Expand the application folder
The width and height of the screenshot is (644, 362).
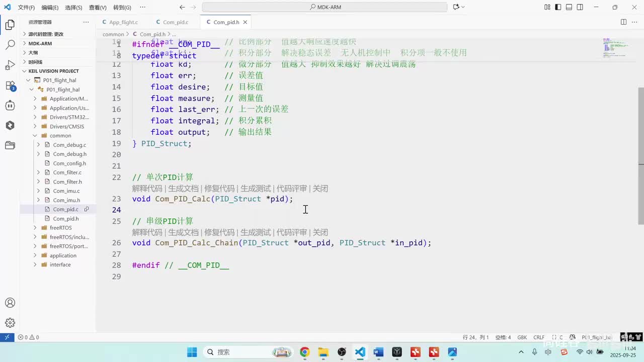pos(58,255)
